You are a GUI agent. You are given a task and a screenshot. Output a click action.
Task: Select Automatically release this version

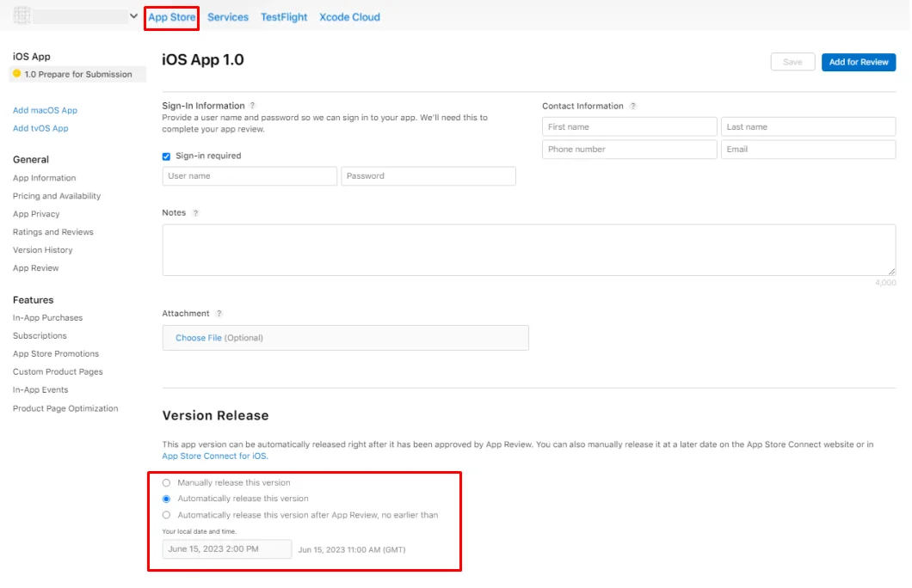pyautogui.click(x=166, y=499)
